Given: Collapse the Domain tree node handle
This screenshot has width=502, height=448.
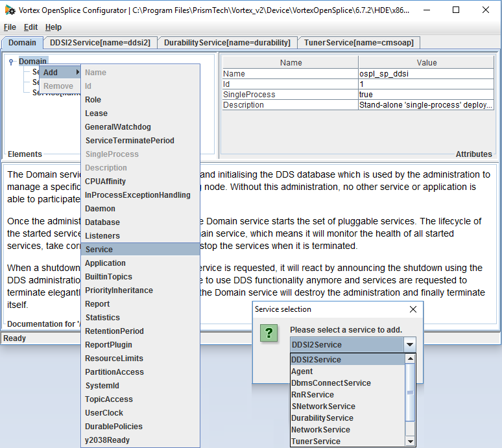Looking at the screenshot, I should [x=11, y=62].
